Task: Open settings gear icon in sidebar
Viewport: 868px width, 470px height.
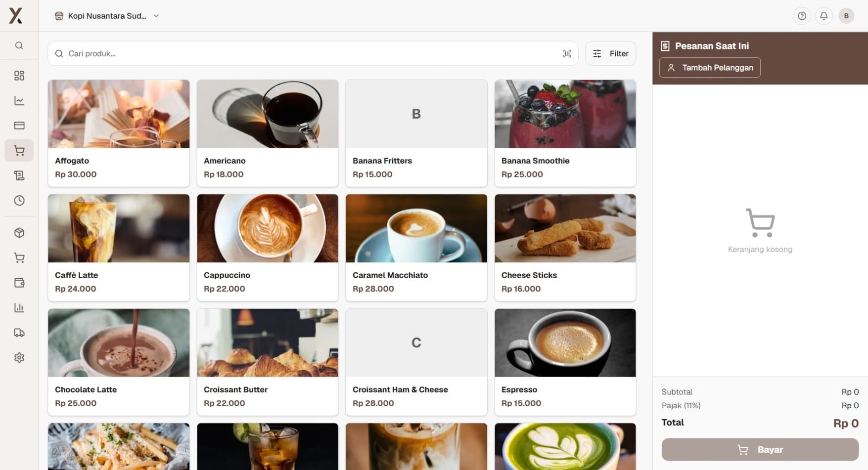Action: click(19, 357)
